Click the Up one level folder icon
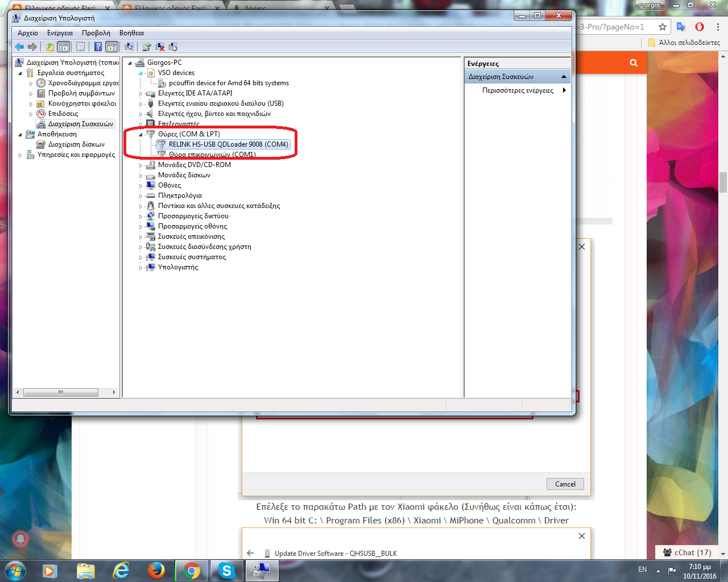 pyautogui.click(x=50, y=47)
